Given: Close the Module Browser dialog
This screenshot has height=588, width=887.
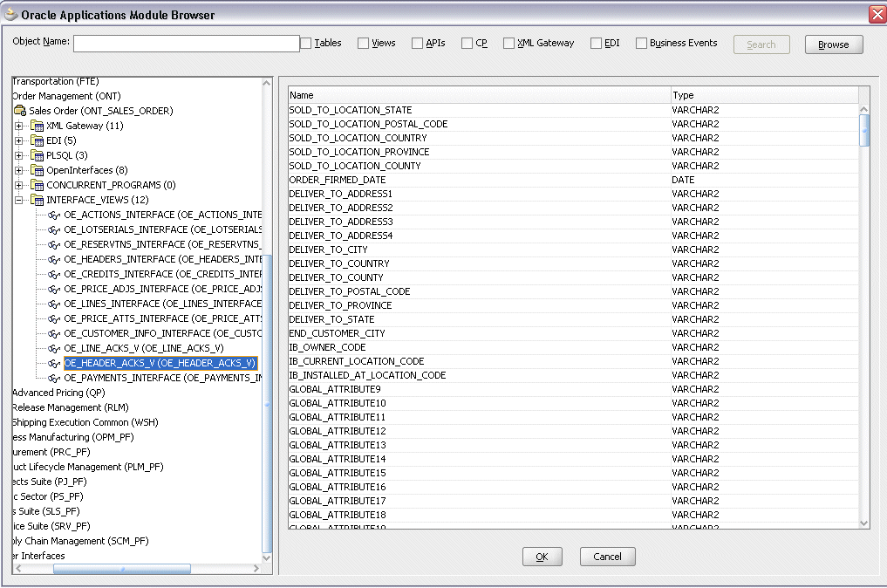Looking at the screenshot, I should click(x=877, y=14).
